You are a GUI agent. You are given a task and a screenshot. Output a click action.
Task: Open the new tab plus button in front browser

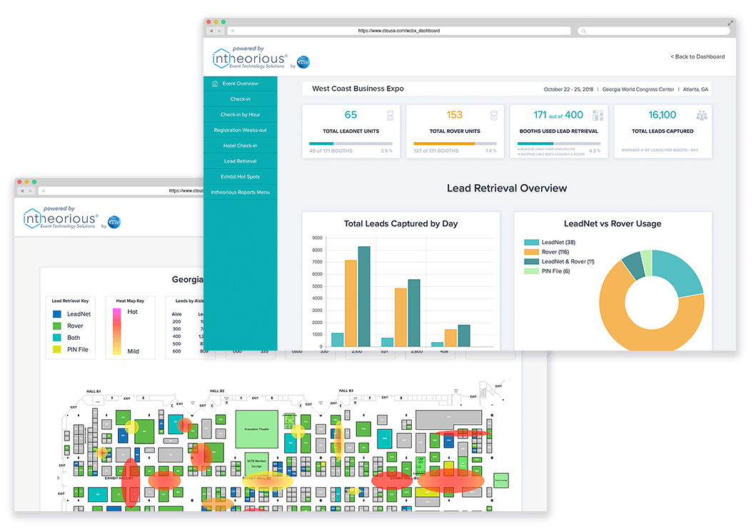tap(233, 31)
